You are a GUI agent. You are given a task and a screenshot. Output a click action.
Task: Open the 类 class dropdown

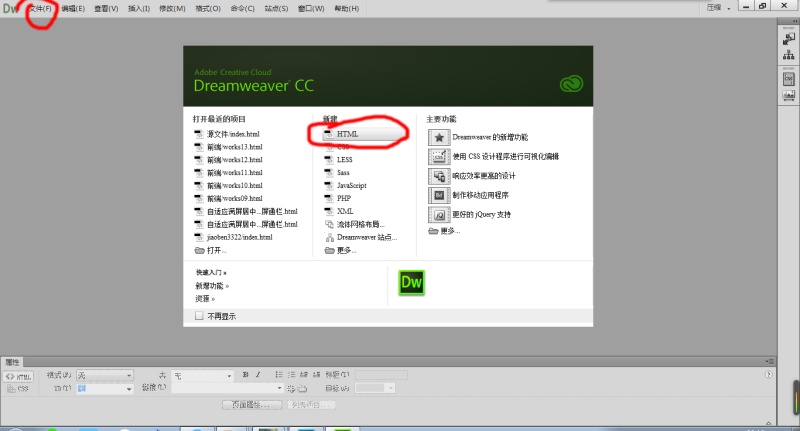pyautogui.click(x=202, y=375)
